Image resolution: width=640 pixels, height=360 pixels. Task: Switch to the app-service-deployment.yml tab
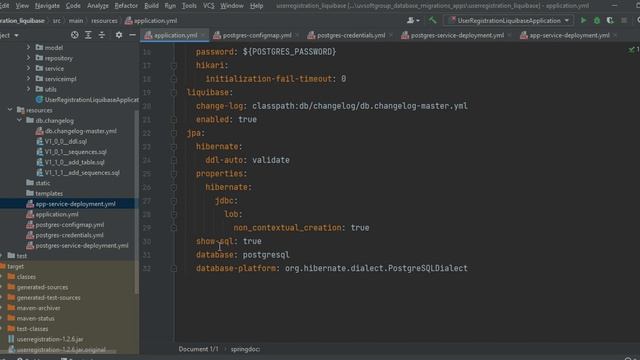point(569,36)
